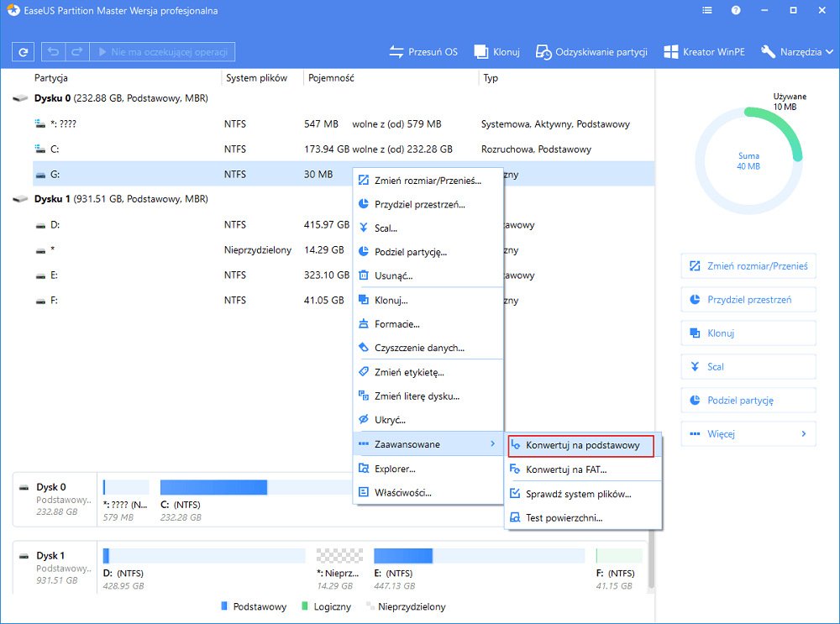The width and height of the screenshot is (840, 624).
Task: Click the Nie ma oczekującej operacji button
Action: [162, 52]
